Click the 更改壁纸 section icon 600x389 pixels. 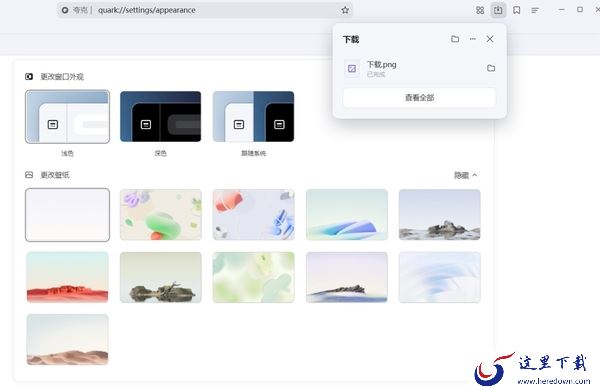[x=29, y=175]
